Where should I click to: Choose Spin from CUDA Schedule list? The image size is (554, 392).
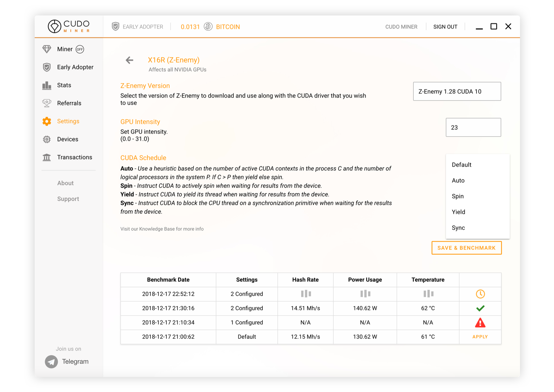tap(478, 196)
